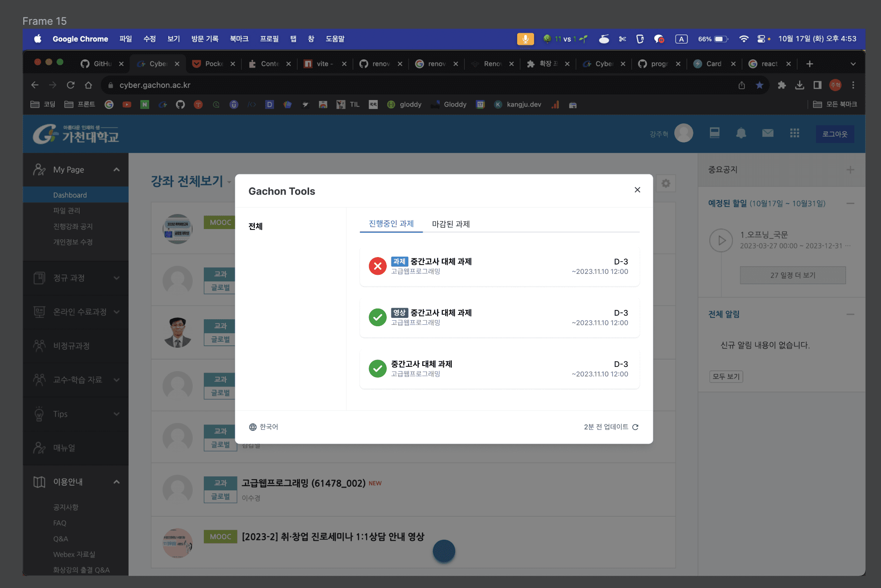881x588 pixels.
Task: Click the Chrome downloads icon in toolbar
Action: click(800, 85)
